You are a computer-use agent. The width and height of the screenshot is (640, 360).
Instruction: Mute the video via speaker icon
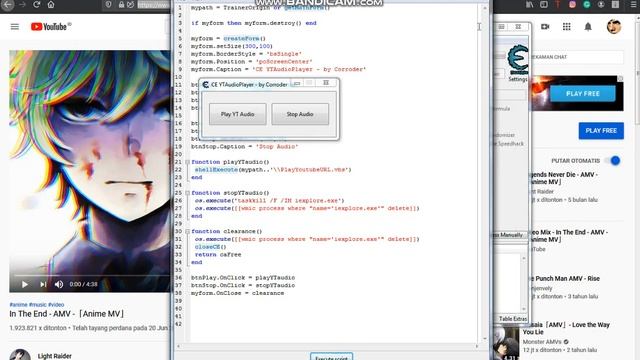(x=59, y=284)
